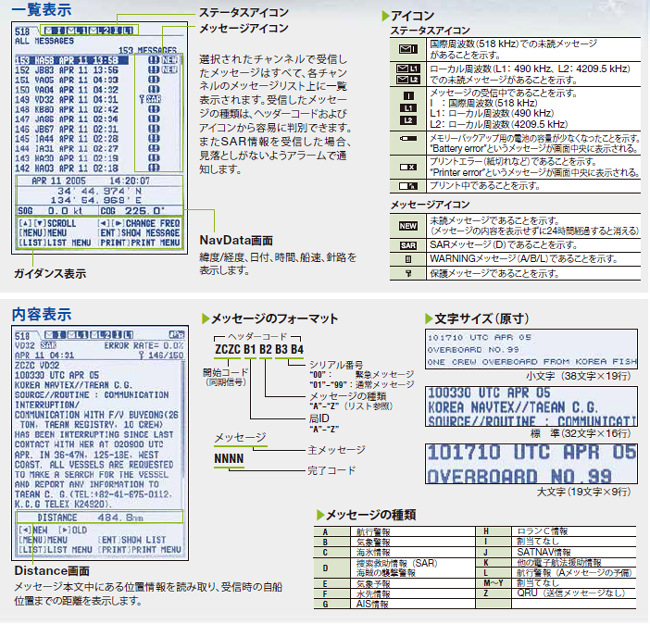Select message row 145 IA44
This screenshot has height=624, width=650.
pyautogui.click(x=67, y=139)
